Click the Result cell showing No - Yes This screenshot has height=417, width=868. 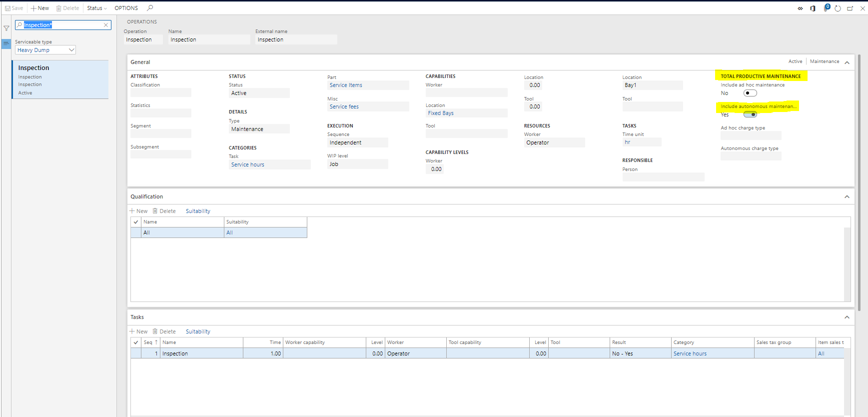pos(641,353)
